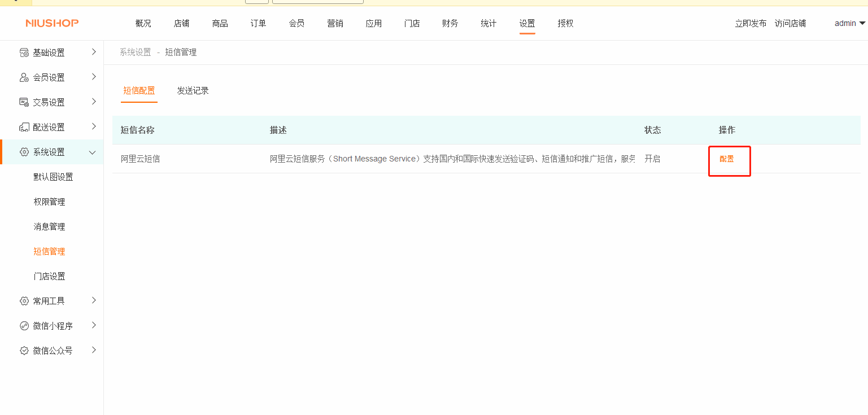Click the 阿里云短信 name cell

(140, 159)
